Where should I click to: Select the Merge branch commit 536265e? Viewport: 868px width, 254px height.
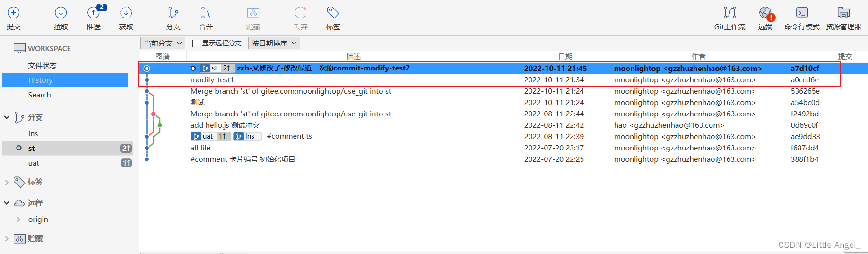503,91
